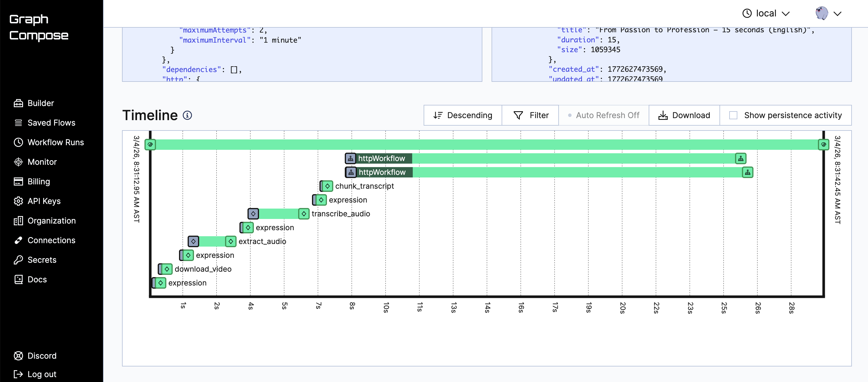Navigate to Saved Flows
868x382 pixels.
(51, 123)
